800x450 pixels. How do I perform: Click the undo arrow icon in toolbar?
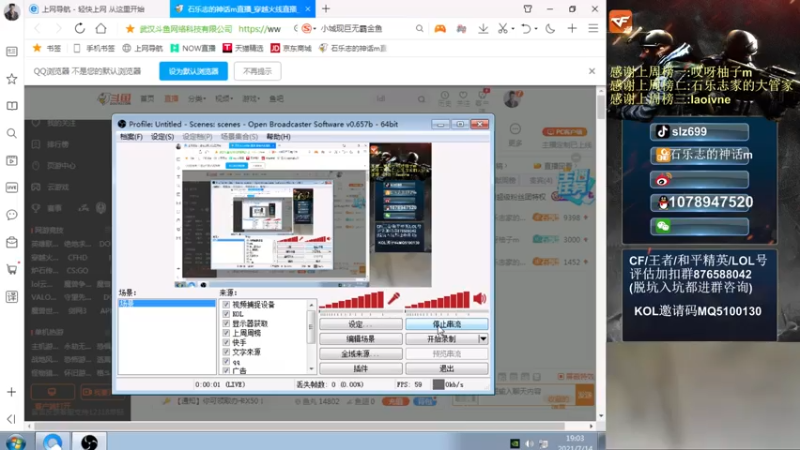coord(526,29)
